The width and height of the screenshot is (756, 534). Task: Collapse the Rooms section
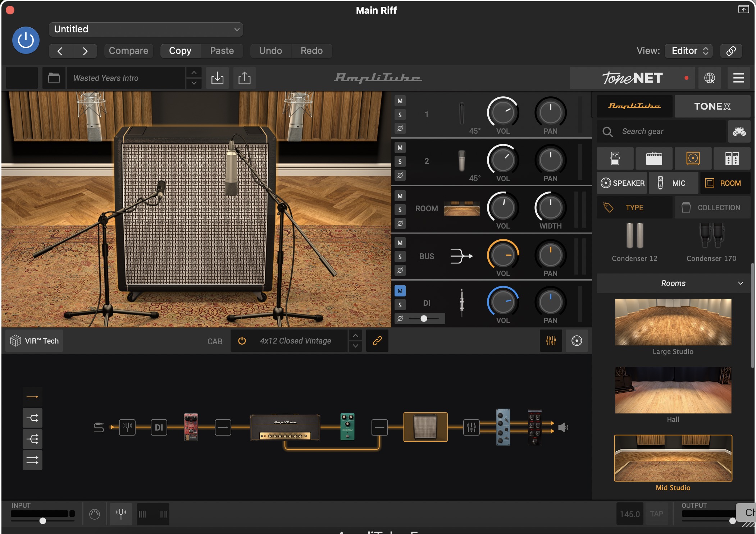click(673, 283)
